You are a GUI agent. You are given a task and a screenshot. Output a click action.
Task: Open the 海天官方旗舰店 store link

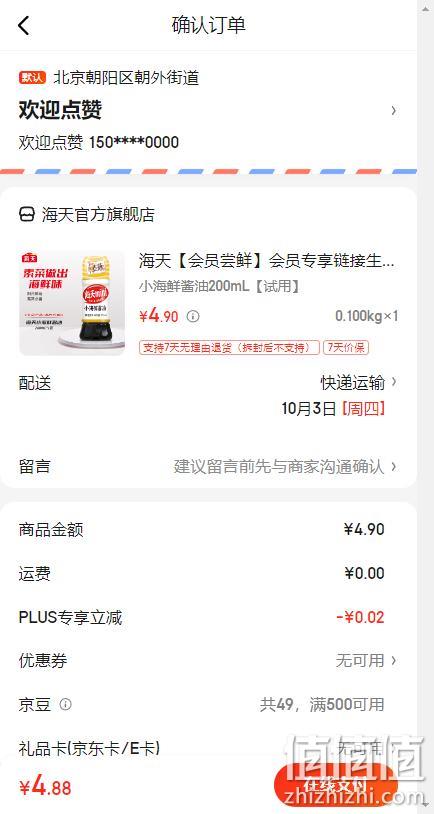pyautogui.click(x=98, y=214)
